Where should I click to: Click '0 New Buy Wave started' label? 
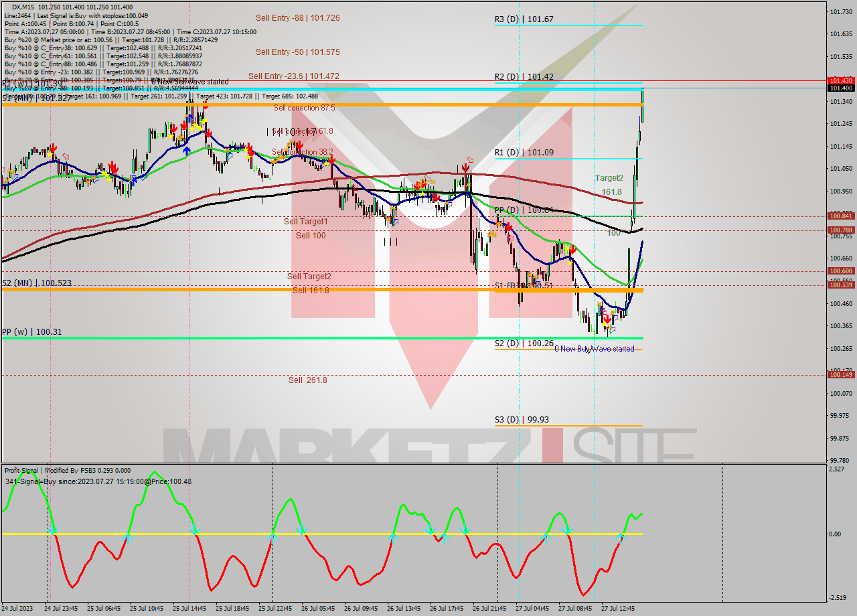pyautogui.click(x=594, y=349)
